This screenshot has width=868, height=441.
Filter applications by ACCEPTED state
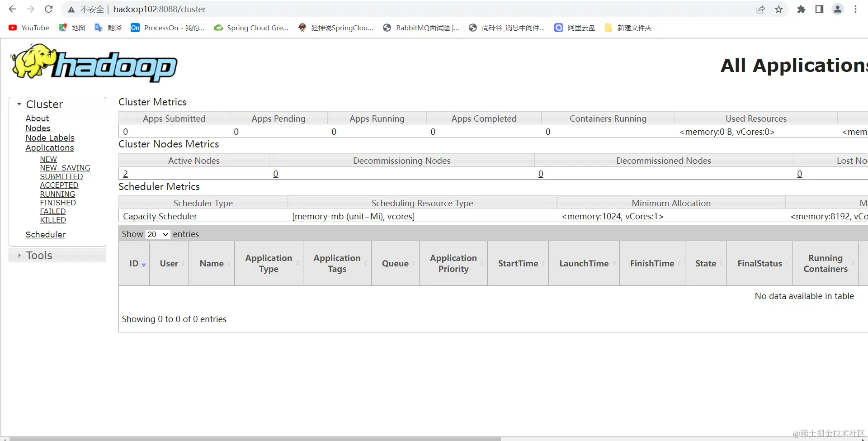coord(59,185)
